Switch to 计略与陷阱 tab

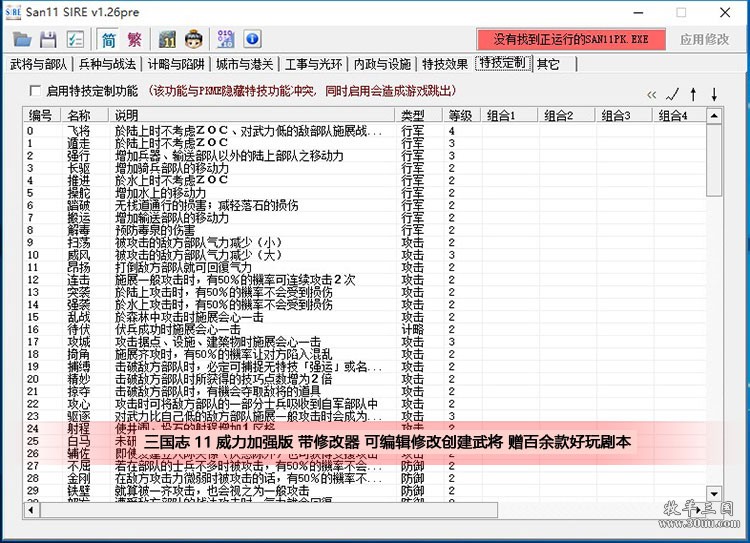[x=176, y=64]
